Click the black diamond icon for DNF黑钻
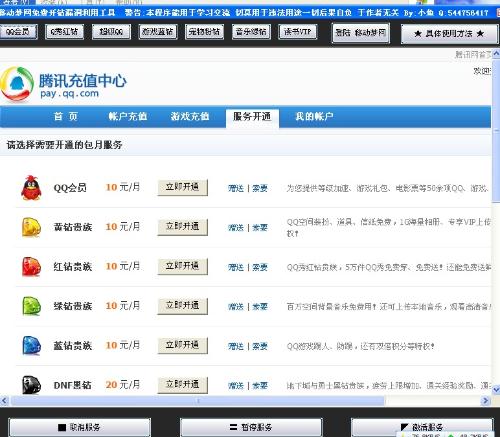 (31, 385)
